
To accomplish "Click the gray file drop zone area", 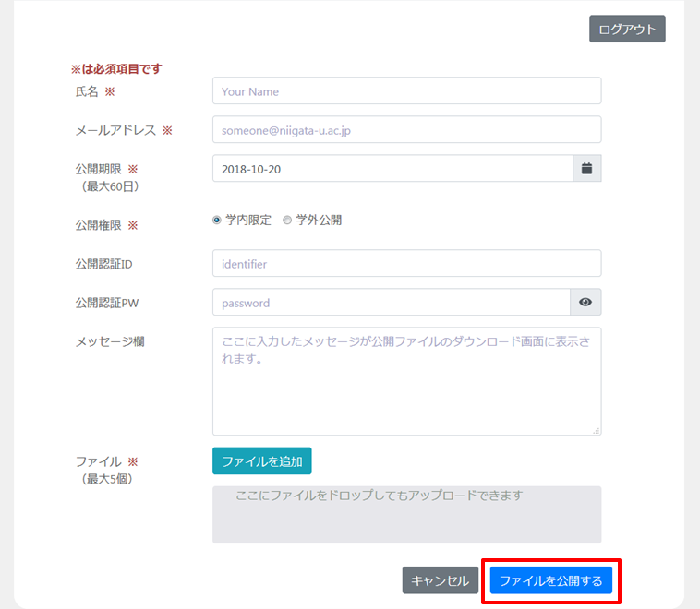I will tap(406, 515).
